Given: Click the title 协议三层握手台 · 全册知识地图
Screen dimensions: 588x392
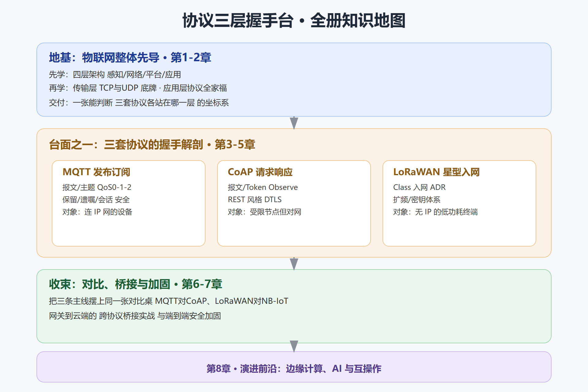Looking at the screenshot, I should [294, 21].
